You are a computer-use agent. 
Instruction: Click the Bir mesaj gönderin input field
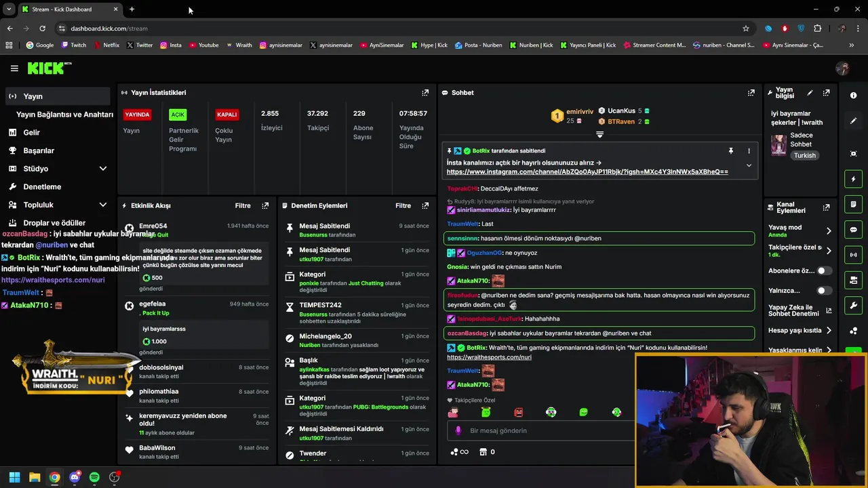(542, 430)
